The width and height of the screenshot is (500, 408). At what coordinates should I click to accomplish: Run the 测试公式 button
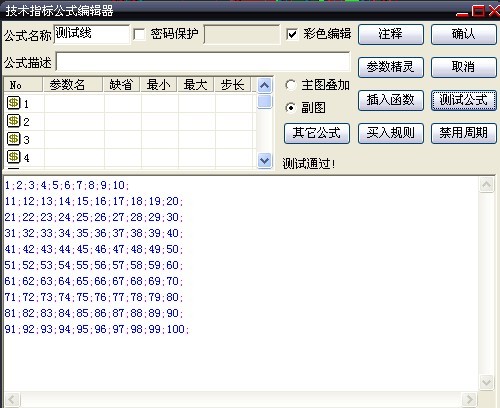(x=464, y=100)
